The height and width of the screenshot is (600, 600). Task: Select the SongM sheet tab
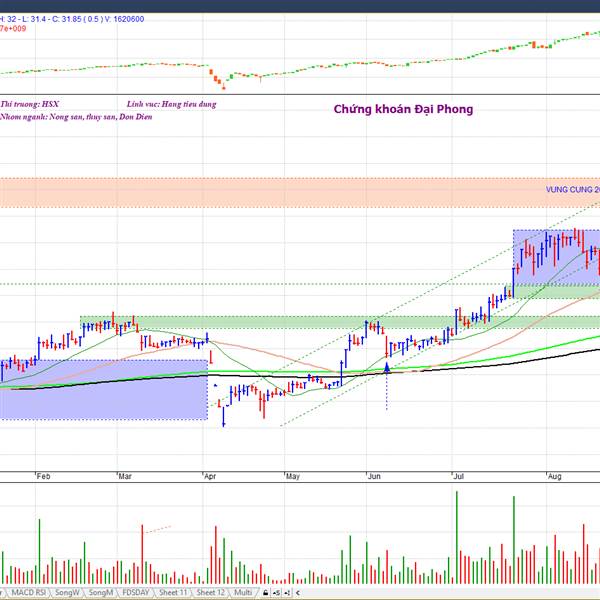point(101,592)
